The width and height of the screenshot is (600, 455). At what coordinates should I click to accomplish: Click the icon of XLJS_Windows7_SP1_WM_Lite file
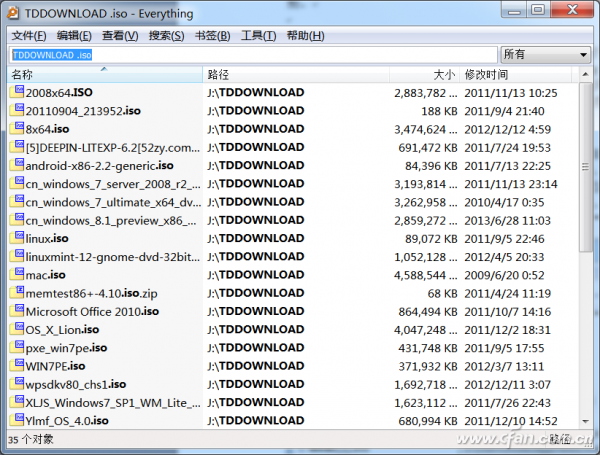point(17,401)
